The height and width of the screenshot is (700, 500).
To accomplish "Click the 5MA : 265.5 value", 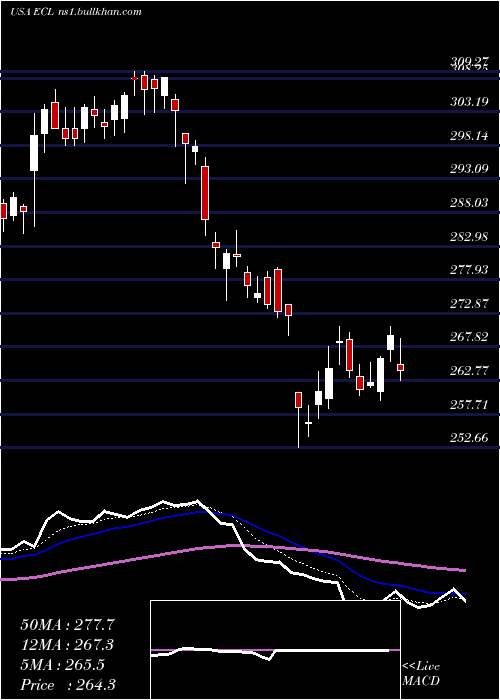I will [63, 665].
